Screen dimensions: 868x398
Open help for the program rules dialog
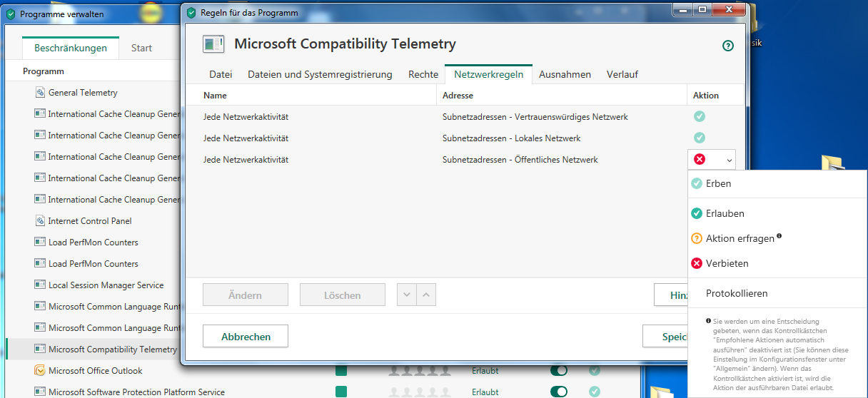click(728, 46)
